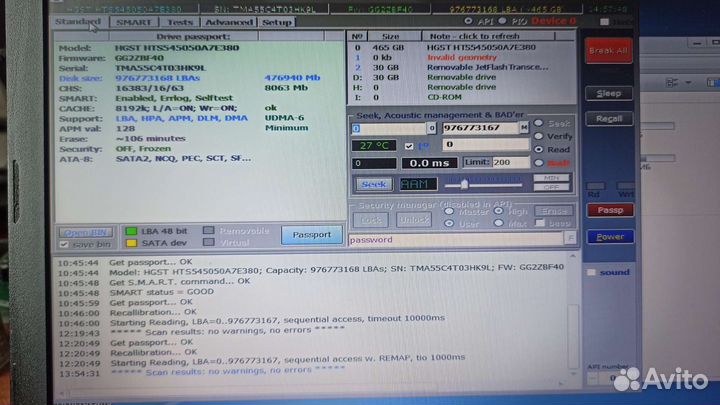Select the Master password radio button

pos(449,212)
